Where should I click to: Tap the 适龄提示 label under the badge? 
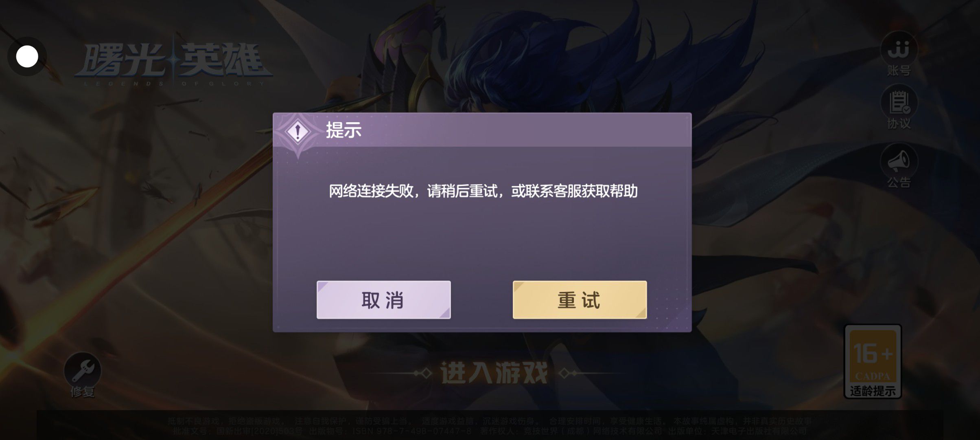click(x=873, y=391)
